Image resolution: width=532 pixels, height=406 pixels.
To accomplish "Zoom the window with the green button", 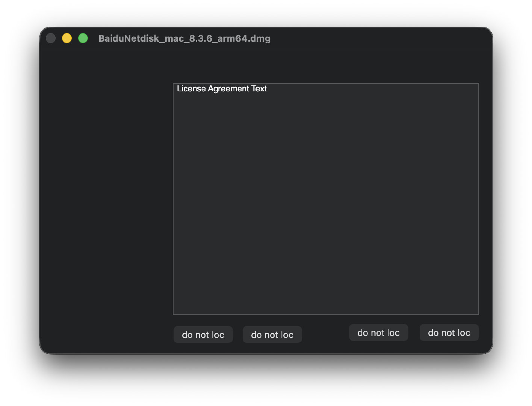I will coord(83,38).
